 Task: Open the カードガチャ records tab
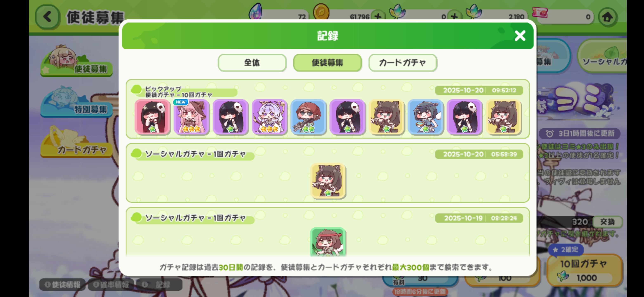402,63
